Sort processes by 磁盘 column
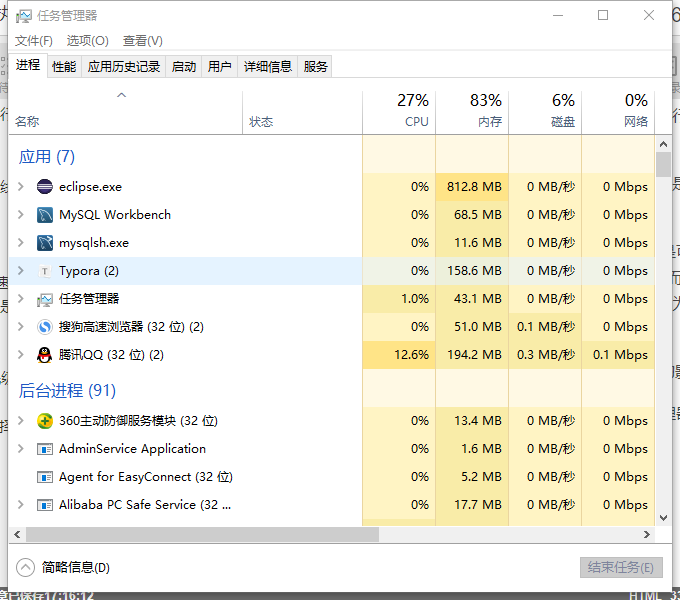 point(545,113)
